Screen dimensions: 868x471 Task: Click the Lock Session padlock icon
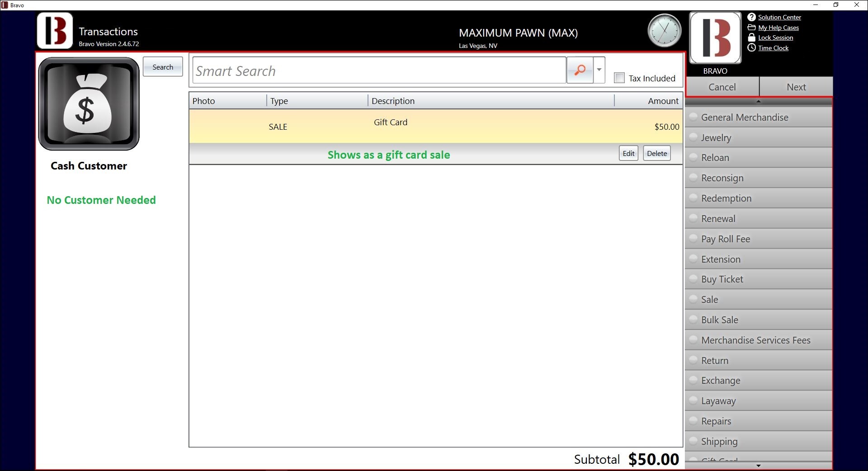tap(751, 38)
